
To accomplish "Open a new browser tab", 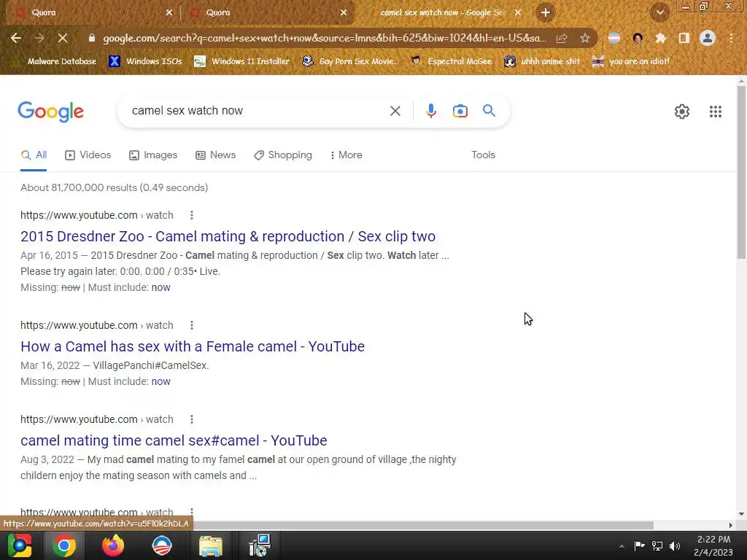I will 546,12.
